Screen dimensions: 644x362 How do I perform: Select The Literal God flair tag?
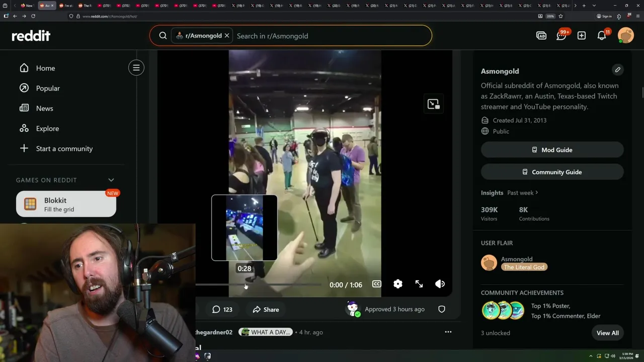(x=524, y=267)
